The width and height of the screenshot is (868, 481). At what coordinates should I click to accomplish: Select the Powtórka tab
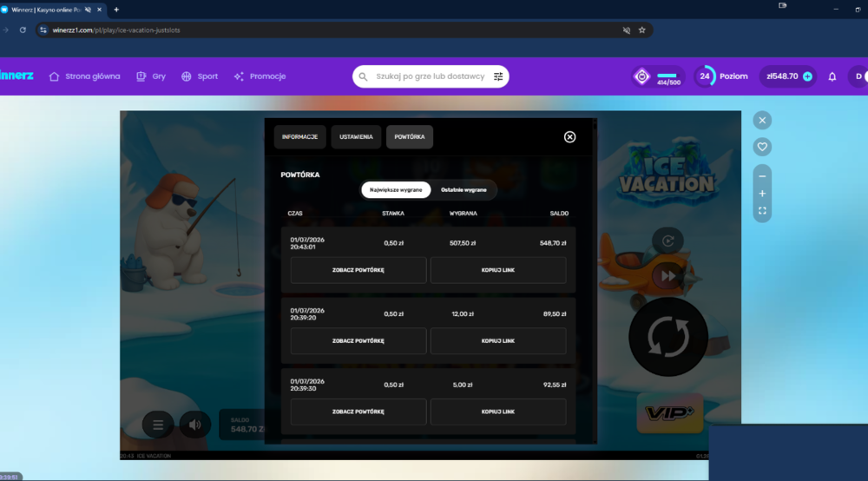point(410,136)
